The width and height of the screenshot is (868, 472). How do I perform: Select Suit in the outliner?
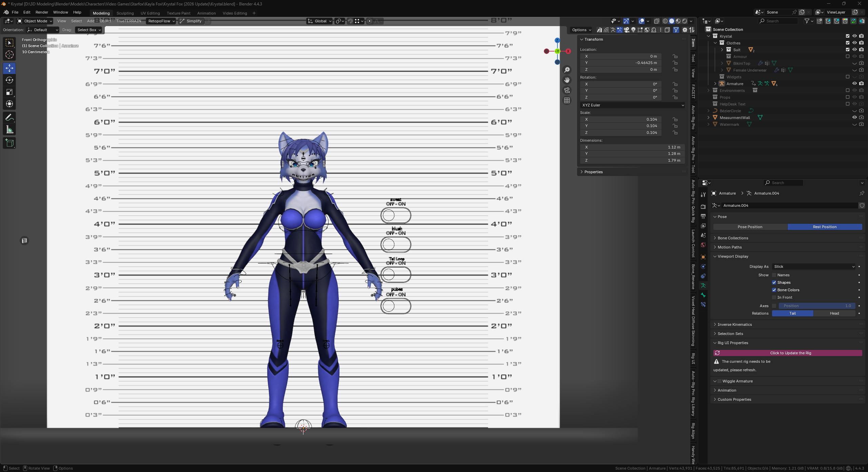coord(737,50)
